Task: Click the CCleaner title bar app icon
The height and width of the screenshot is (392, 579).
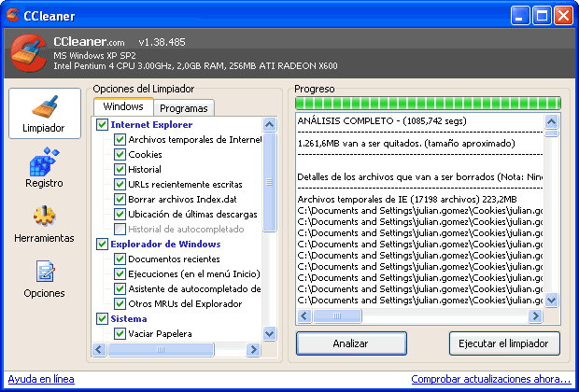Action: click(13, 14)
